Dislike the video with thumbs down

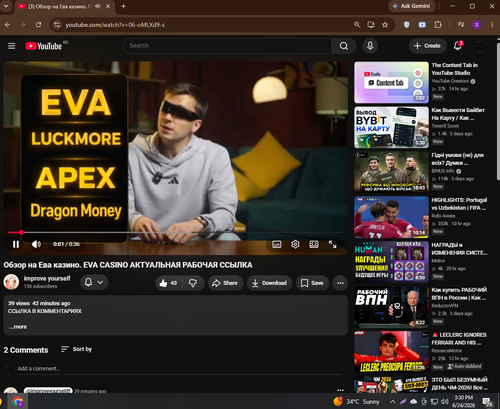(x=193, y=283)
